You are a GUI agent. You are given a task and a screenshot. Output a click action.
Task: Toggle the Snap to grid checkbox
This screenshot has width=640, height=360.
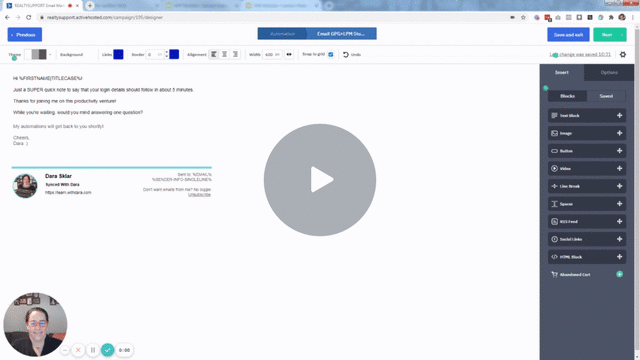(x=331, y=54)
